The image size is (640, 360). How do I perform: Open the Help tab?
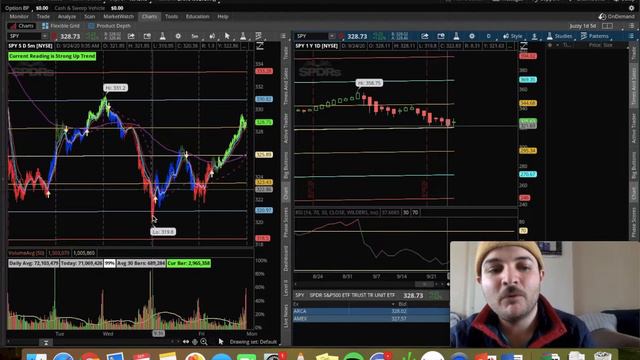(223, 17)
